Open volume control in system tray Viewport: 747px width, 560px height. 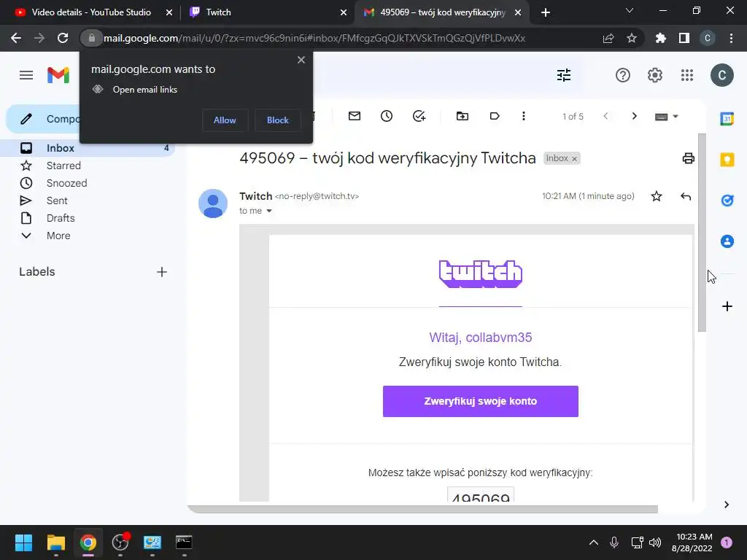[x=655, y=542]
